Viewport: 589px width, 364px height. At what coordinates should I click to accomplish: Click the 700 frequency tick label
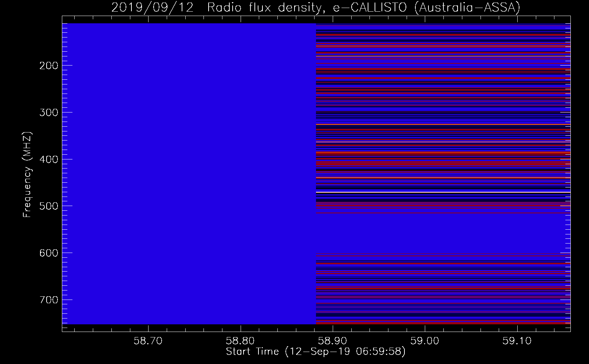48,300
